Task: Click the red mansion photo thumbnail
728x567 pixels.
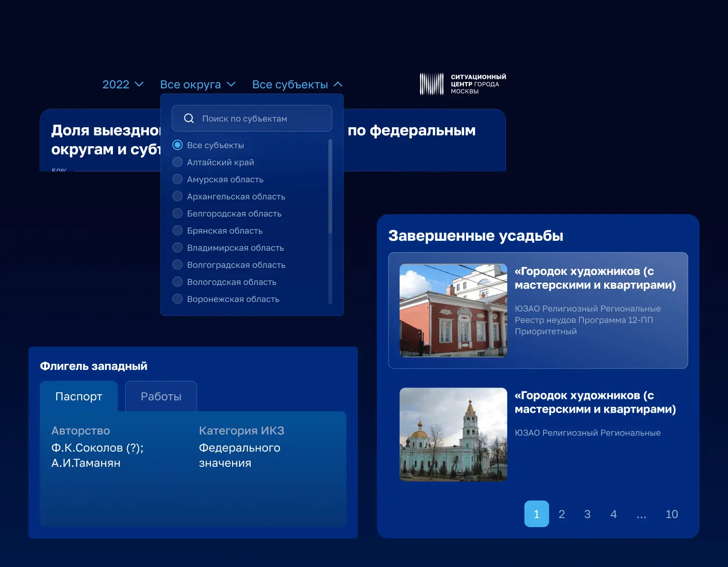Action: [x=453, y=311]
